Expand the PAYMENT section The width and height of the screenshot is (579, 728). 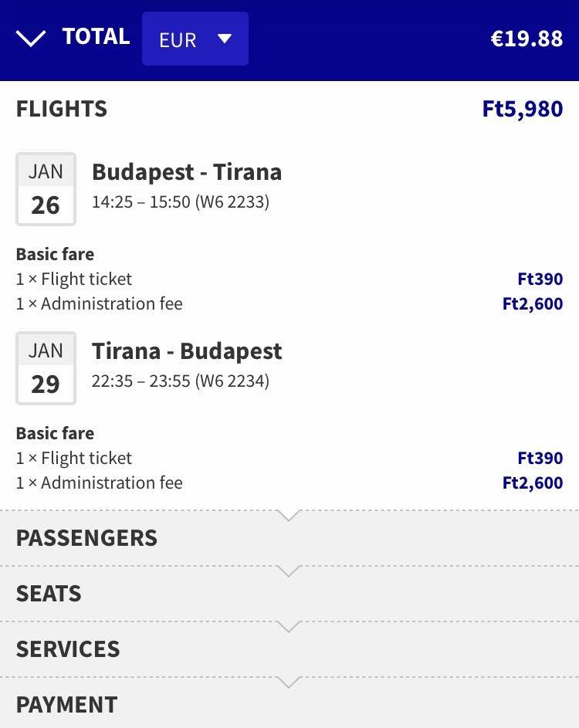[66, 705]
